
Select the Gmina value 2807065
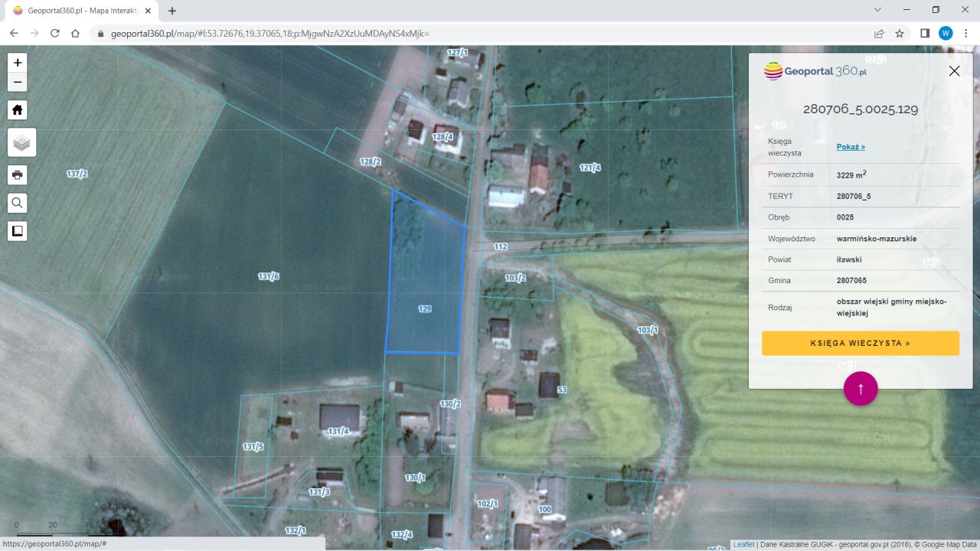click(851, 281)
